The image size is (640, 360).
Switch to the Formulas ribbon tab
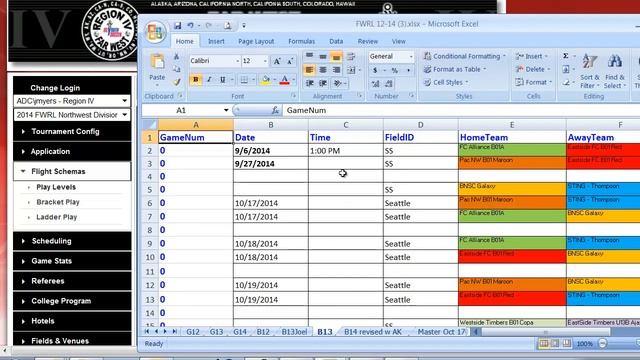coord(301,41)
